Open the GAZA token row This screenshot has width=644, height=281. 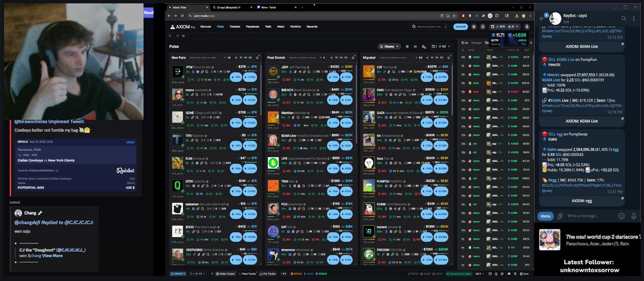(405, 118)
